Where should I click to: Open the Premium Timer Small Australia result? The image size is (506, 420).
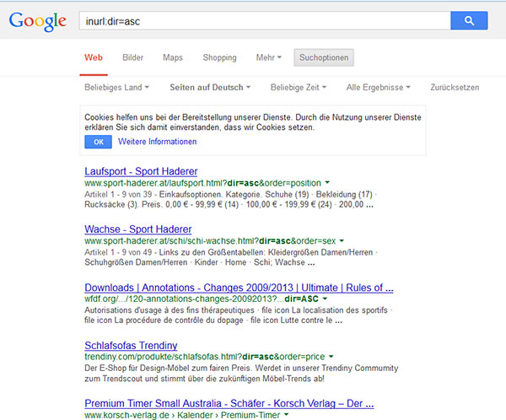pyautogui.click(x=229, y=403)
